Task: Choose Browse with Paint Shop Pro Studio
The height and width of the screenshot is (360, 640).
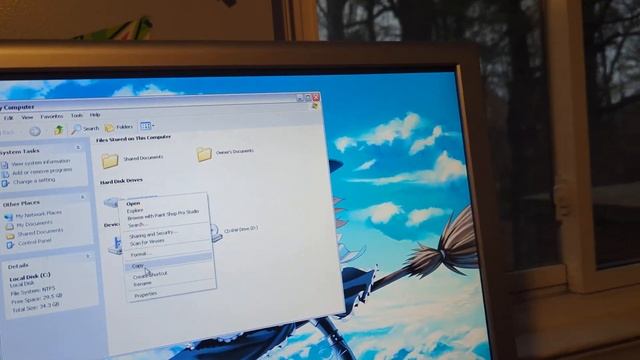Action: pos(163,215)
